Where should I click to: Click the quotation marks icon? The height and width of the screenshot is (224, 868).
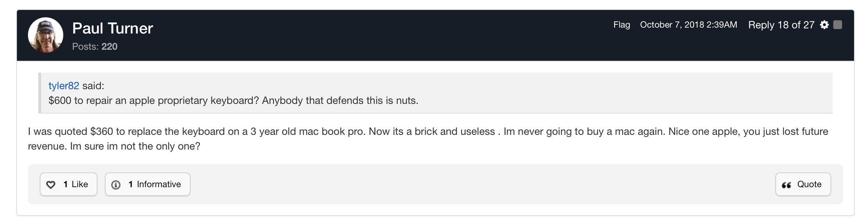[x=786, y=185]
